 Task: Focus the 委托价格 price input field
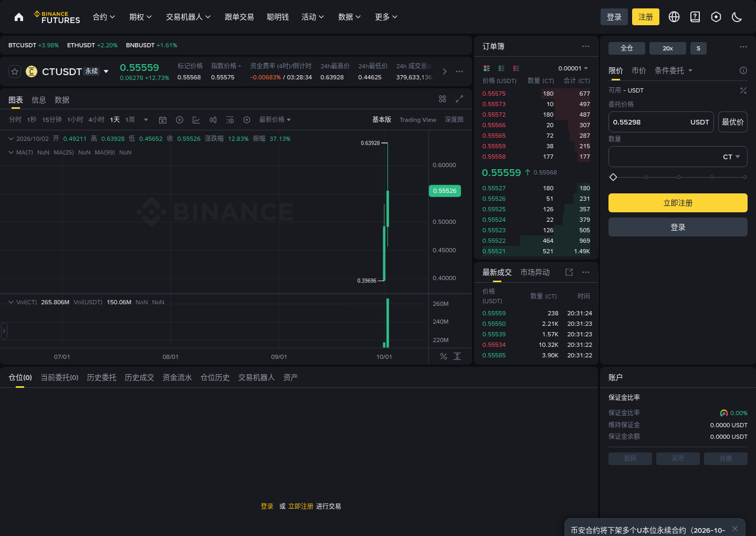click(661, 122)
